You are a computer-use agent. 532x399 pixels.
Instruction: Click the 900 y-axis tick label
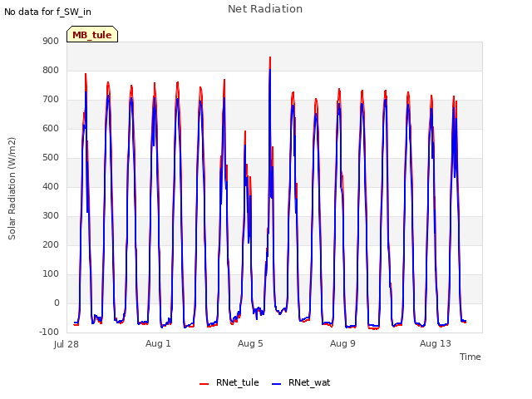[x=51, y=41]
